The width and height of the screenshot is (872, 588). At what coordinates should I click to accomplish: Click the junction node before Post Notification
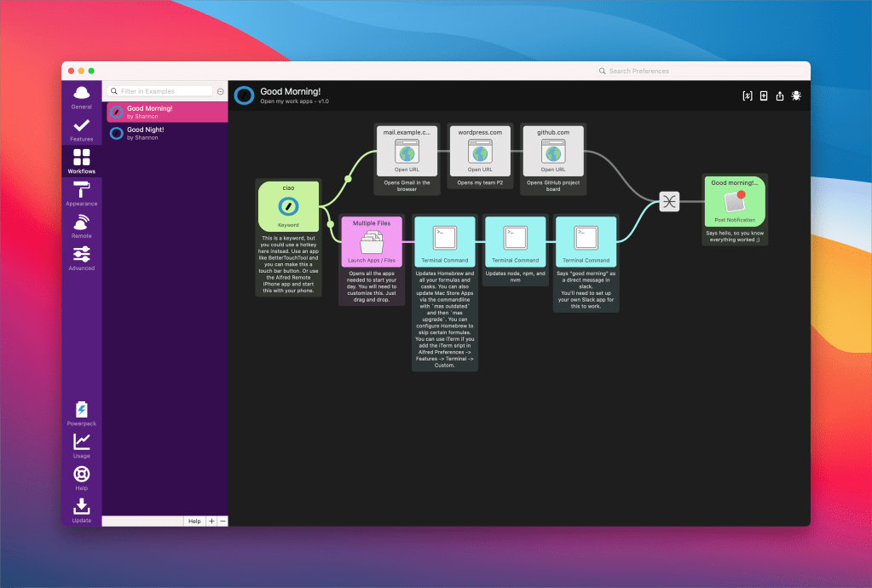click(669, 201)
